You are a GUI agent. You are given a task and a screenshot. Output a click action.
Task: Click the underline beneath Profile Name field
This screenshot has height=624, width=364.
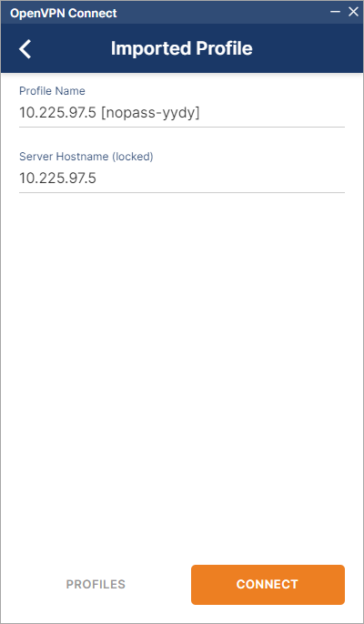coord(182,127)
